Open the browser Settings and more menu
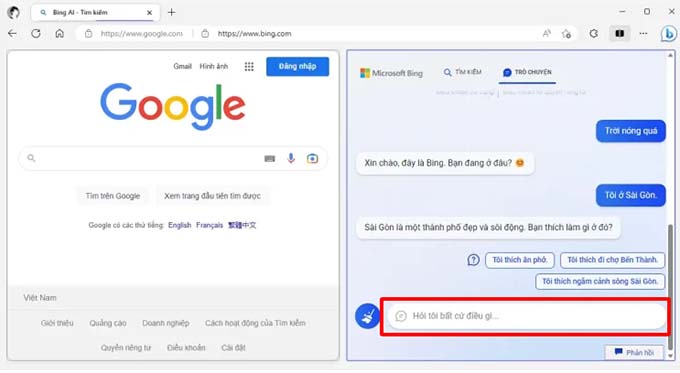Screen dimensions: 680x373 (643, 33)
